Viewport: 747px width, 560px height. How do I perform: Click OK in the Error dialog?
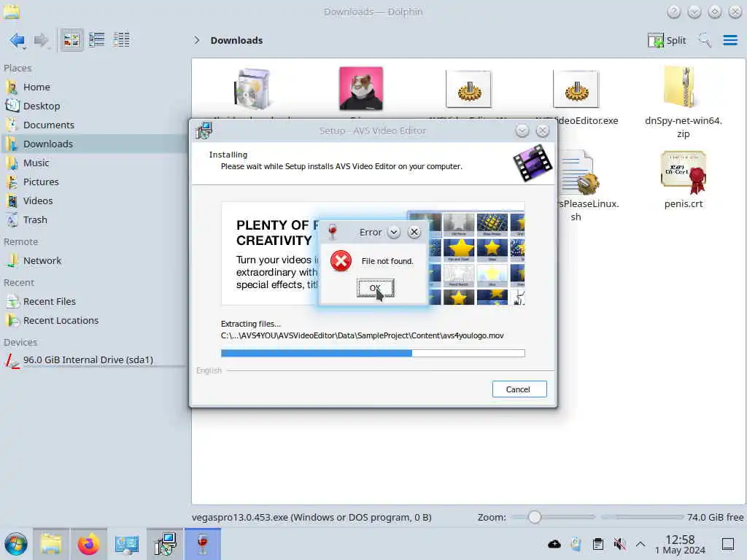pyautogui.click(x=376, y=287)
